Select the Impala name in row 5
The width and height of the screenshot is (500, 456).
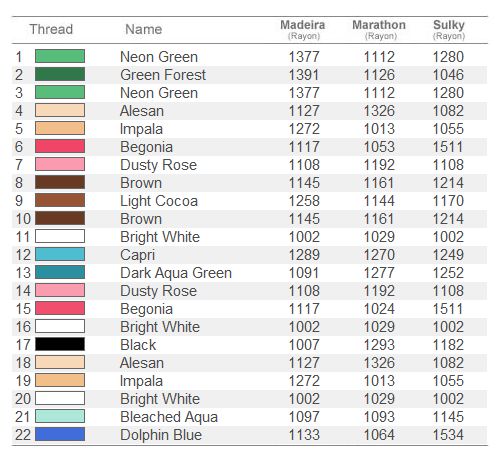[x=141, y=129]
